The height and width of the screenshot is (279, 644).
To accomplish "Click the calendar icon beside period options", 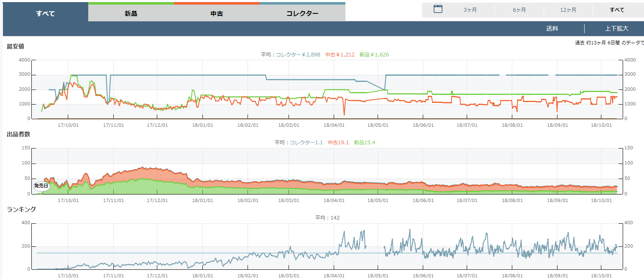I will tap(438, 9).
